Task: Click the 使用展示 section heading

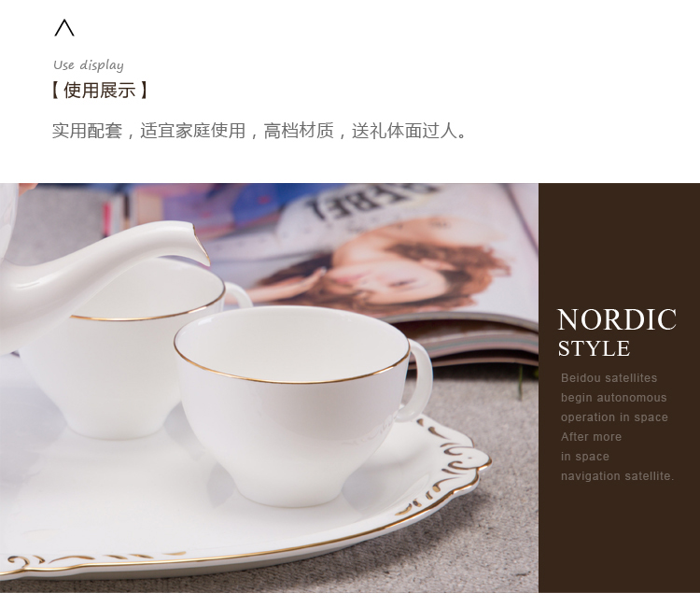Action: tap(100, 91)
